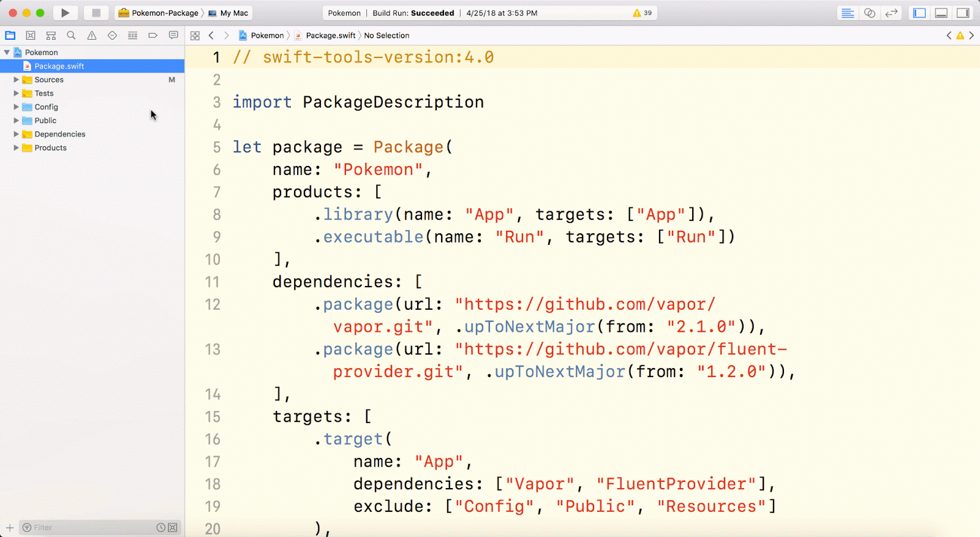Toggle the Debug area visibility
This screenshot has height=537, width=980.
pyautogui.click(x=941, y=13)
